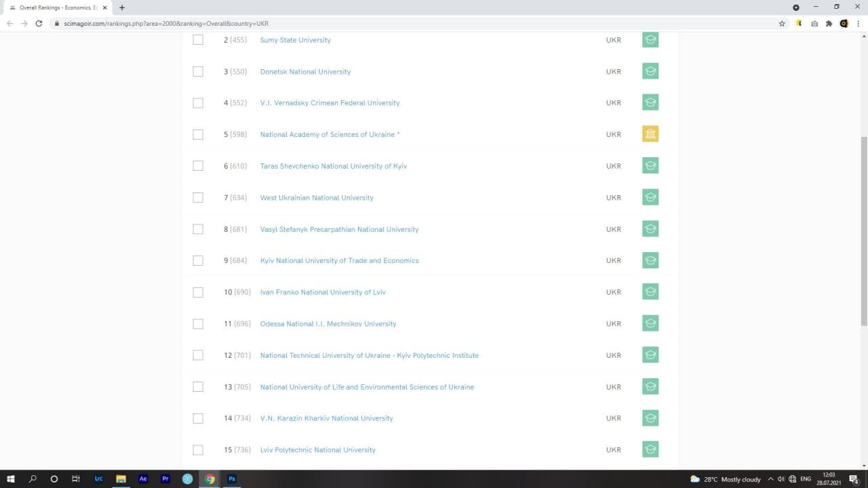Click the university icon for Sumy State University
This screenshot has width=868, height=488.
click(650, 40)
